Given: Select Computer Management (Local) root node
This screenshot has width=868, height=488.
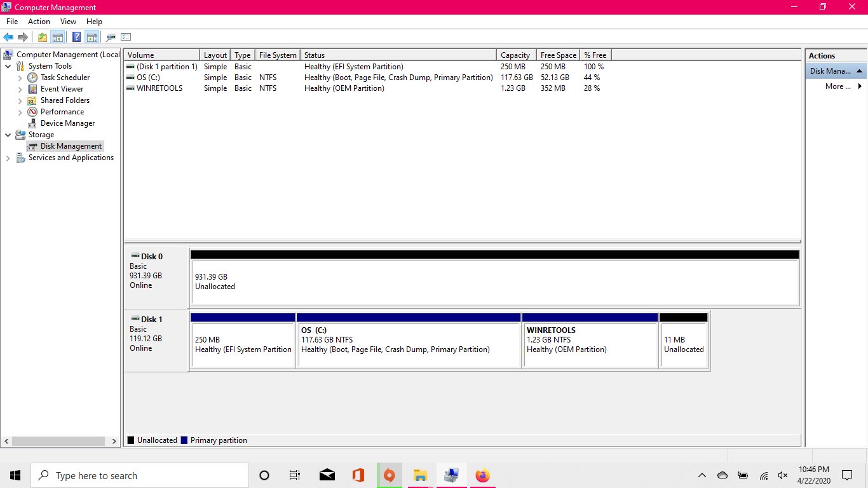Looking at the screenshot, I should 67,55.
